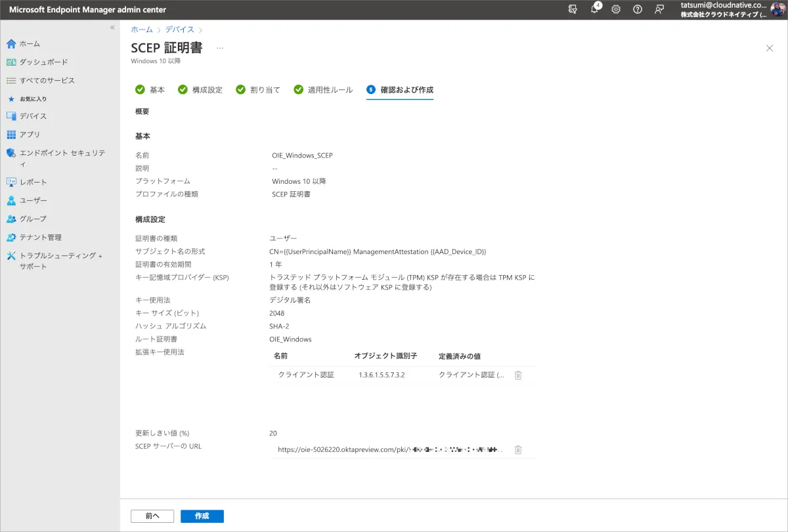Screen dimensions: 788x532
Task: Follow the ホーム breadcrumb link
Action: [141, 30]
